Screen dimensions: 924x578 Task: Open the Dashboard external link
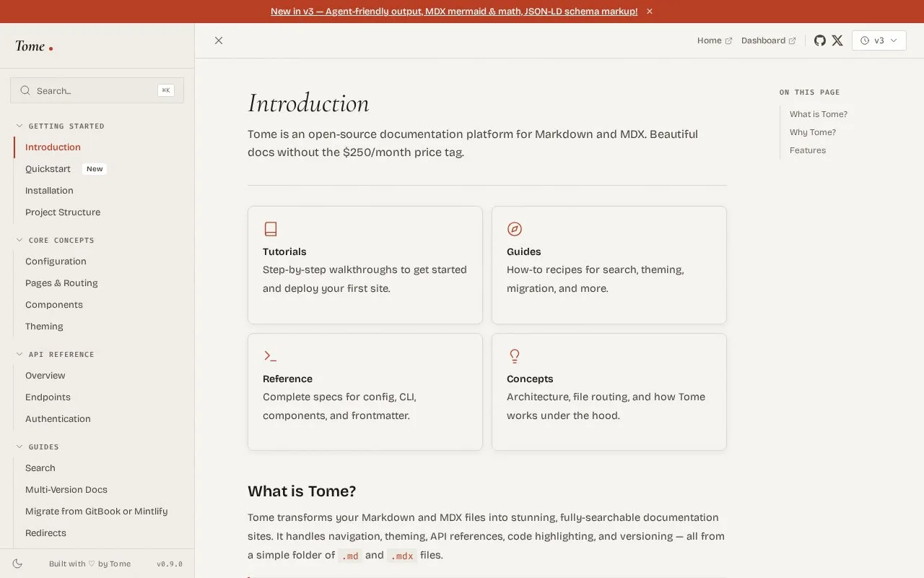769,40
